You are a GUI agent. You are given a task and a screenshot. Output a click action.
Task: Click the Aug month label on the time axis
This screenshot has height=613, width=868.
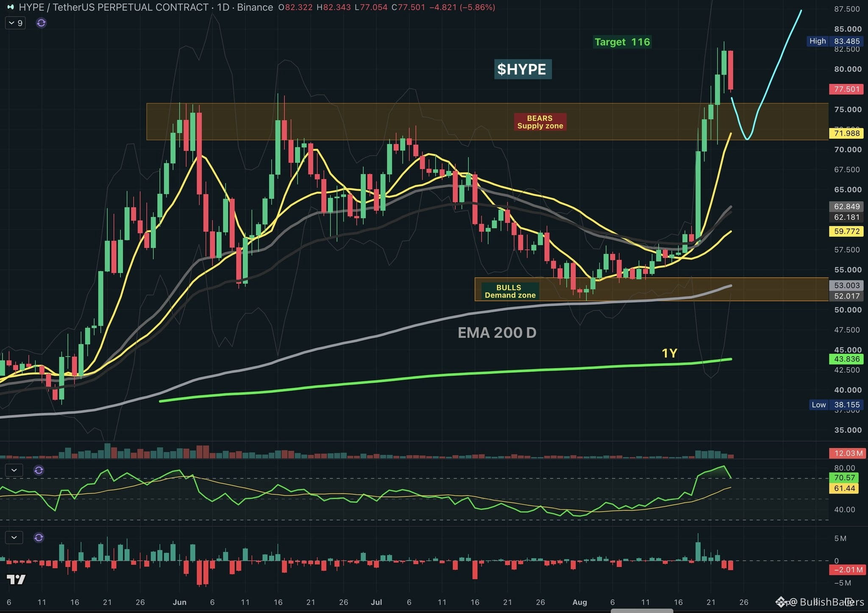(x=579, y=602)
